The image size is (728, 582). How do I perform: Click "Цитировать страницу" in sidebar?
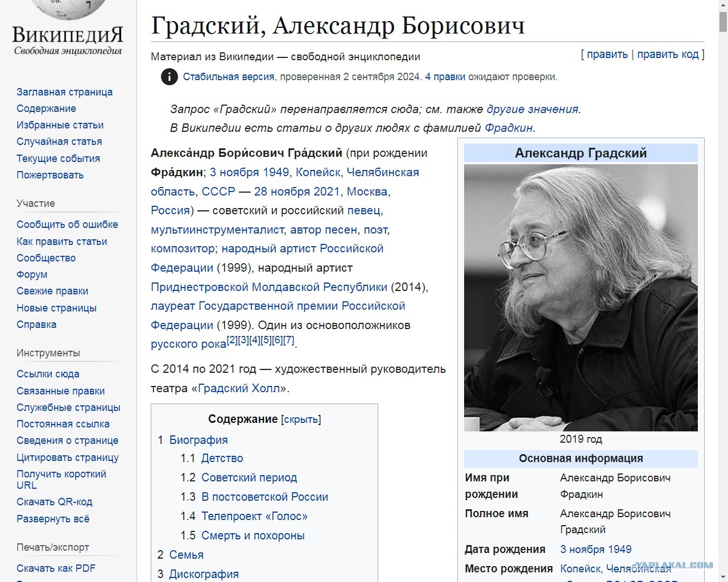pos(68,458)
